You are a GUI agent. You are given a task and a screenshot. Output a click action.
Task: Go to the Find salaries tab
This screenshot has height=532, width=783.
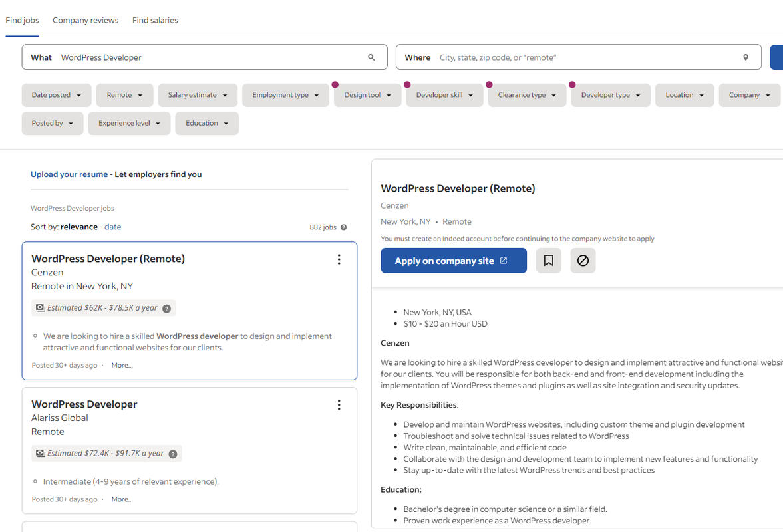coord(155,21)
